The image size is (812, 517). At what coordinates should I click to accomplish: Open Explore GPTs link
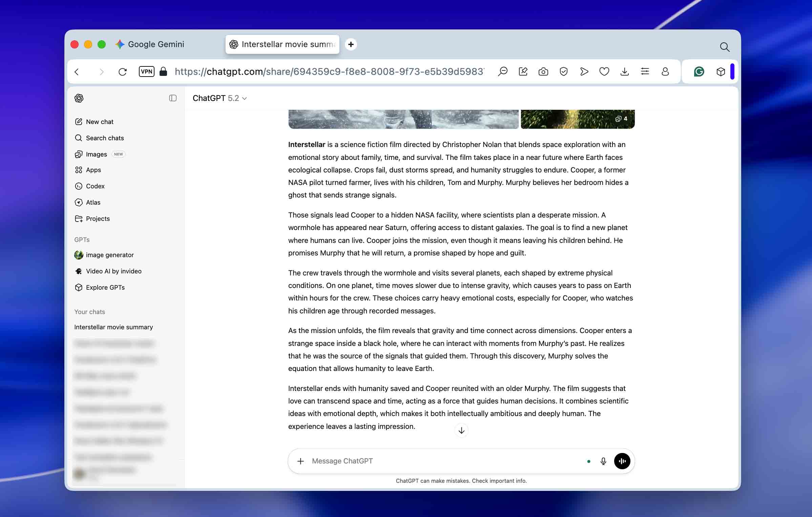(105, 287)
